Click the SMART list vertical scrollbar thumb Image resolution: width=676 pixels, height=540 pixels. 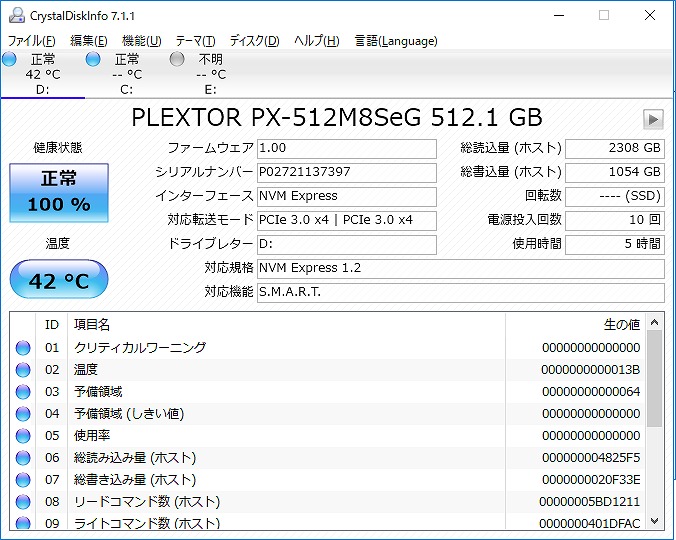[654, 379]
